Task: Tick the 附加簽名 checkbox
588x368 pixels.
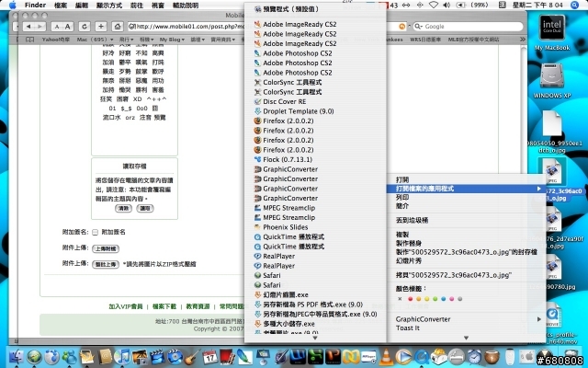Action: point(95,233)
